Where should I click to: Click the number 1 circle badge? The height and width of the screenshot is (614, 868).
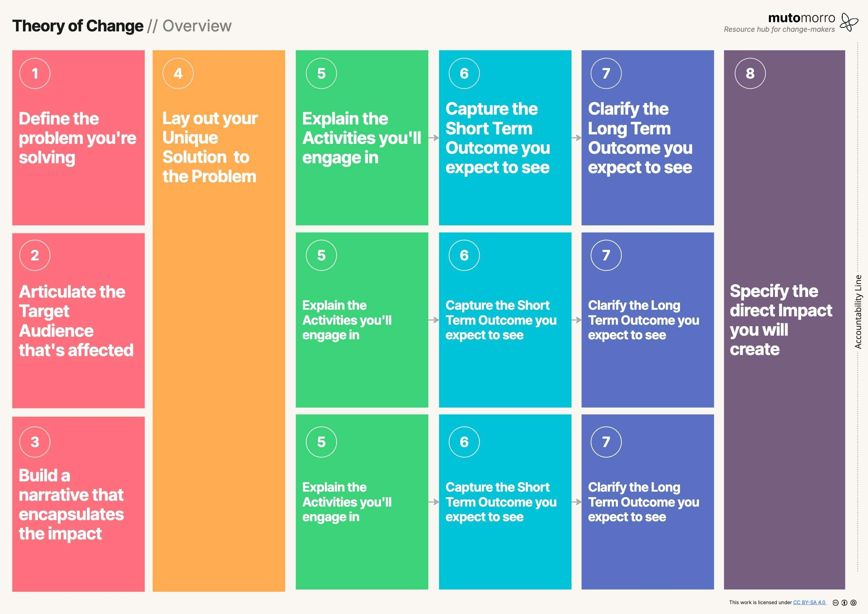tap(35, 73)
